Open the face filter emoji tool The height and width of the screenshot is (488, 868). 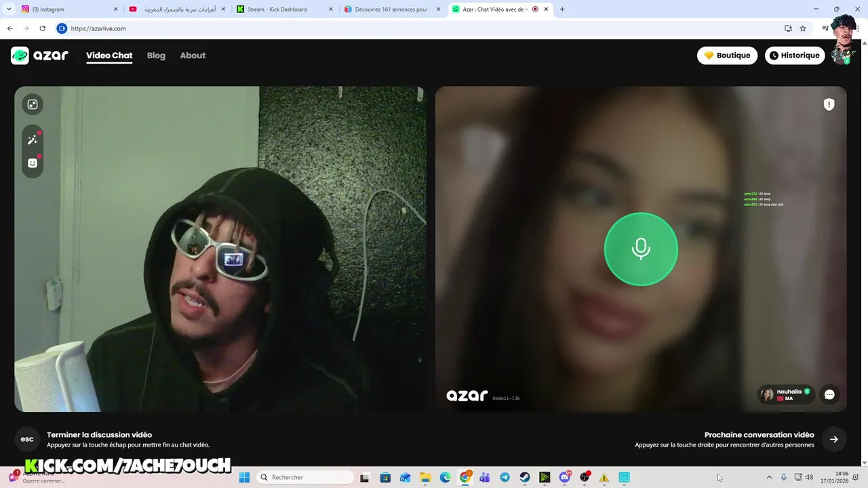33,163
